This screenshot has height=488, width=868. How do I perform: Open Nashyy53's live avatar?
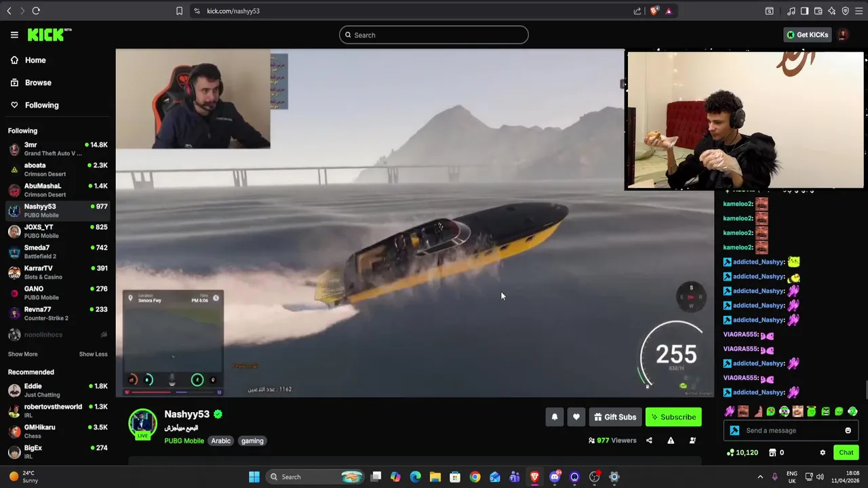[142, 424]
